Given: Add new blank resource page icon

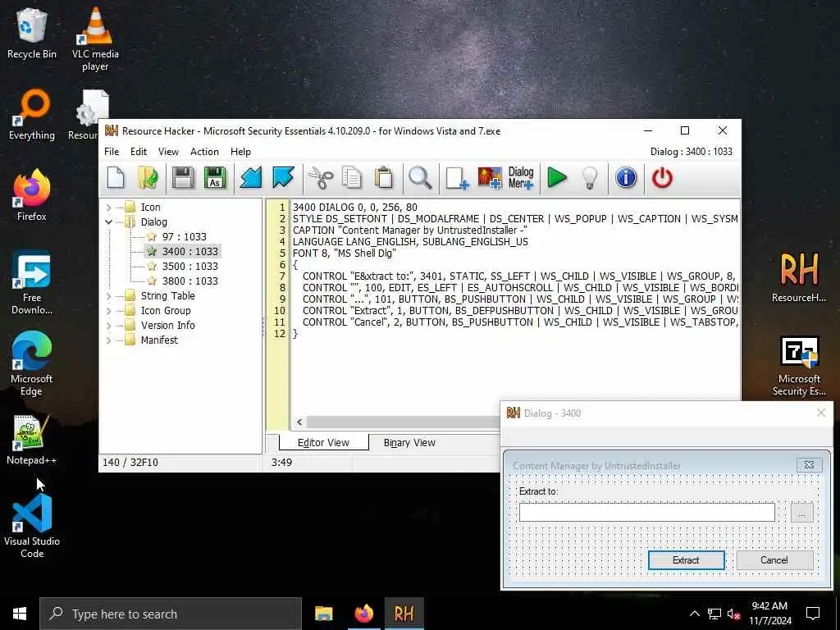Looking at the screenshot, I should [457, 178].
